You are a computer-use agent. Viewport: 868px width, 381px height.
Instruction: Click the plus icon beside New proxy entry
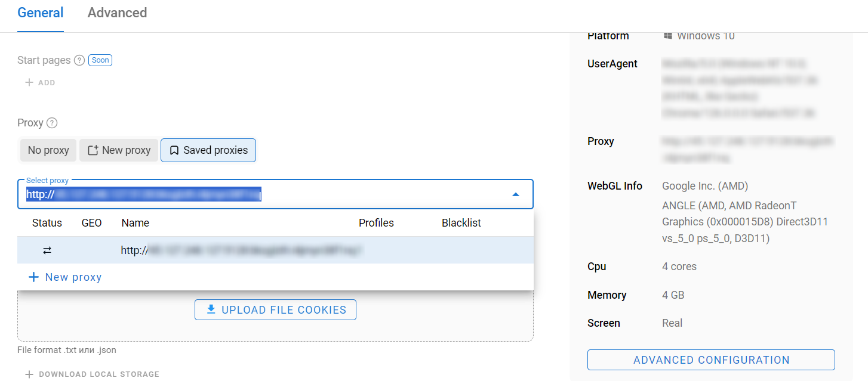pyautogui.click(x=33, y=277)
